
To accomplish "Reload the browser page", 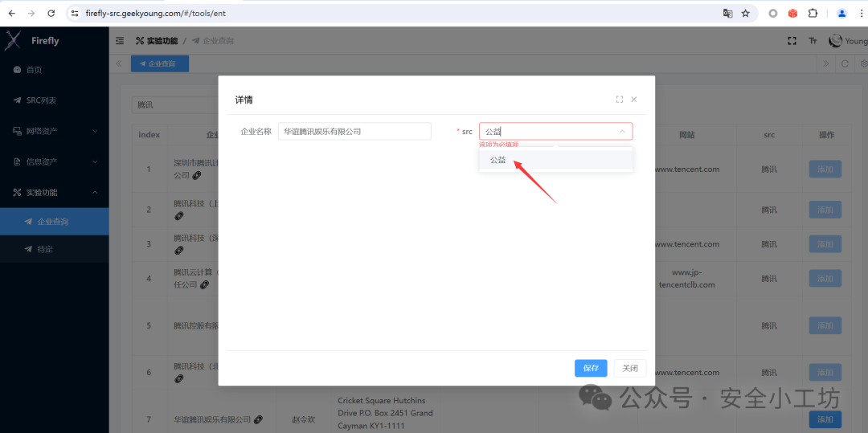I will [51, 14].
